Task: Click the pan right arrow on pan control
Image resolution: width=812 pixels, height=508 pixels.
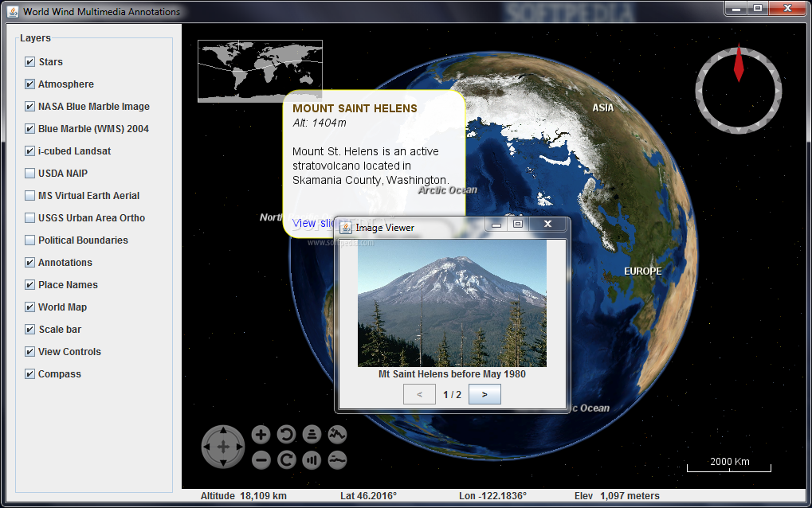Action: point(239,447)
